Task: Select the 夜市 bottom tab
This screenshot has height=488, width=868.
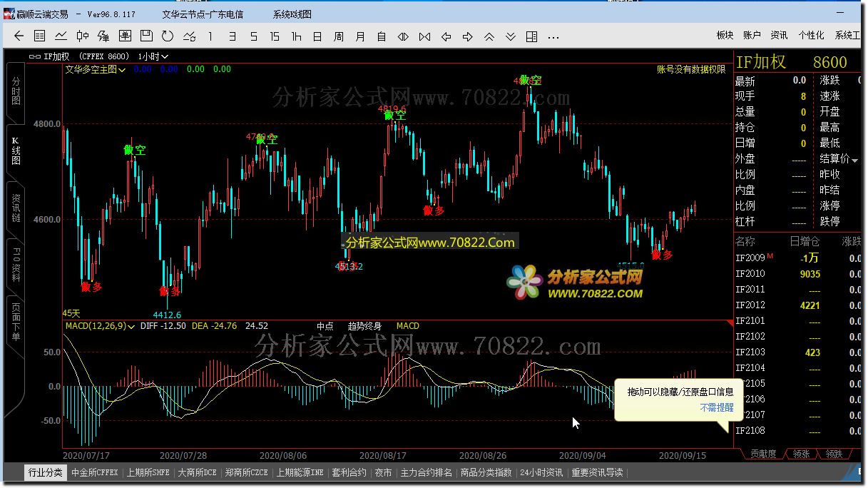Action: tap(384, 472)
